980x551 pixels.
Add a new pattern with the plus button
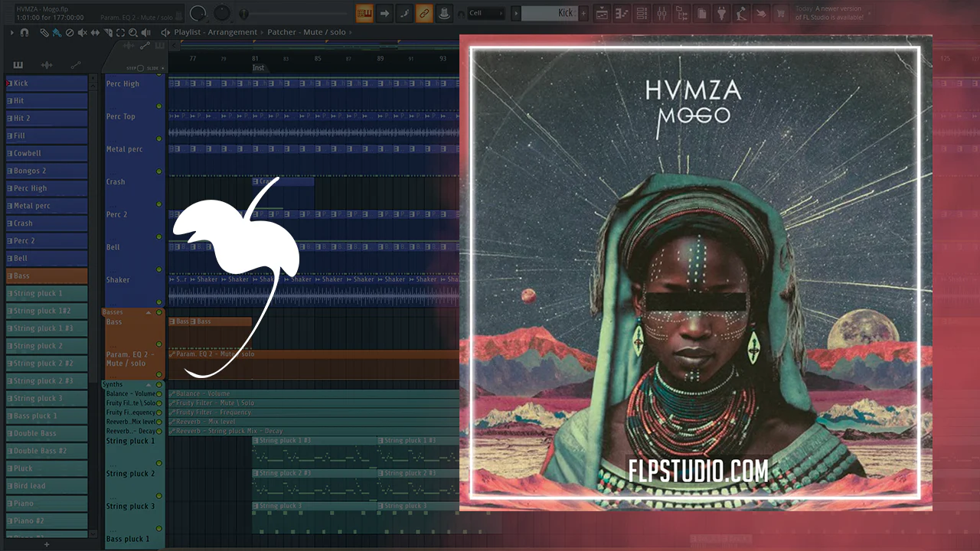tap(584, 13)
